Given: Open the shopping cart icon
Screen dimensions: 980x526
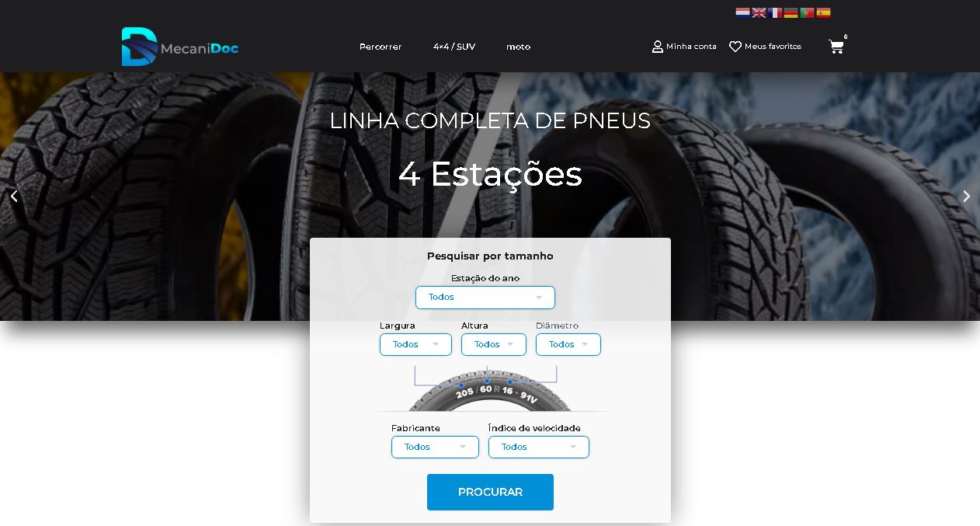Looking at the screenshot, I should pyautogui.click(x=836, y=47).
